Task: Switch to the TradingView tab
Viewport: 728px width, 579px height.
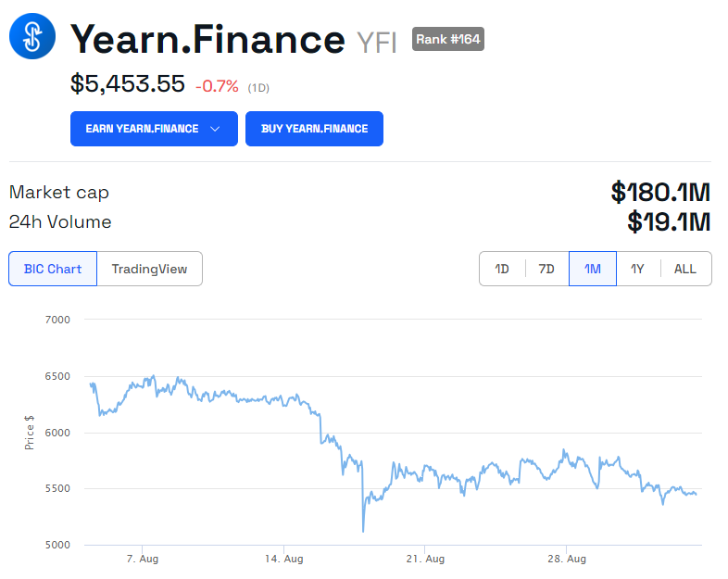Action: 149,269
